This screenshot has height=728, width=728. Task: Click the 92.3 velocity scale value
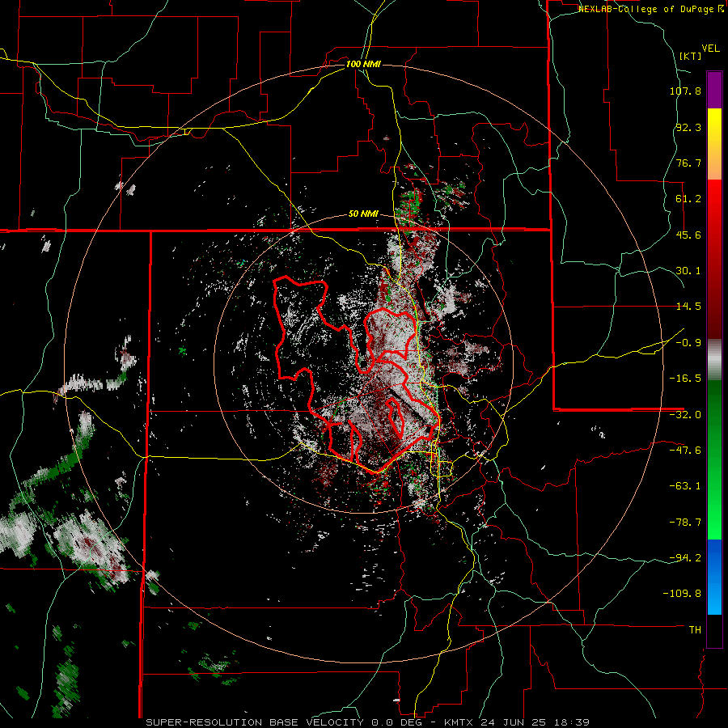coord(688,127)
